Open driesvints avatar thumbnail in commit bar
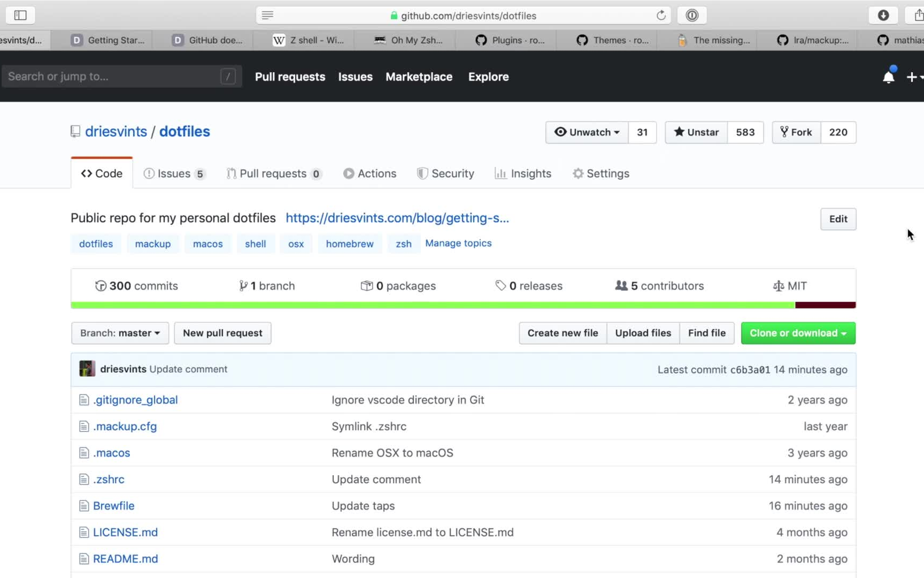This screenshot has height=578, width=924. tap(87, 369)
